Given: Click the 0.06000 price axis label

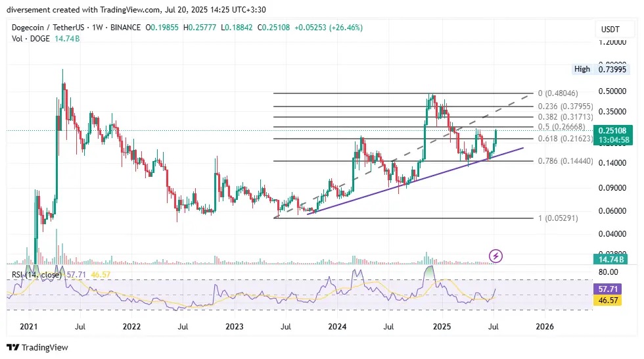Looking at the screenshot, I should pos(612,210).
